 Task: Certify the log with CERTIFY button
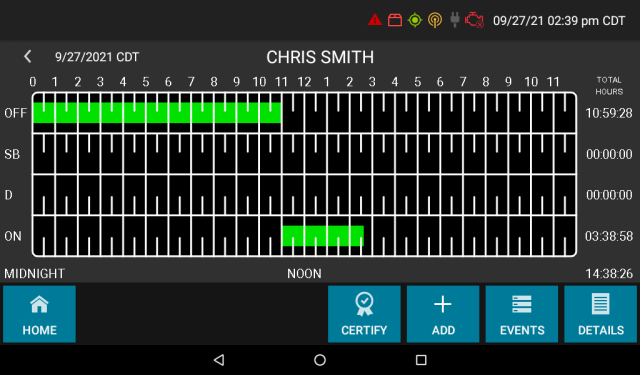(x=364, y=314)
